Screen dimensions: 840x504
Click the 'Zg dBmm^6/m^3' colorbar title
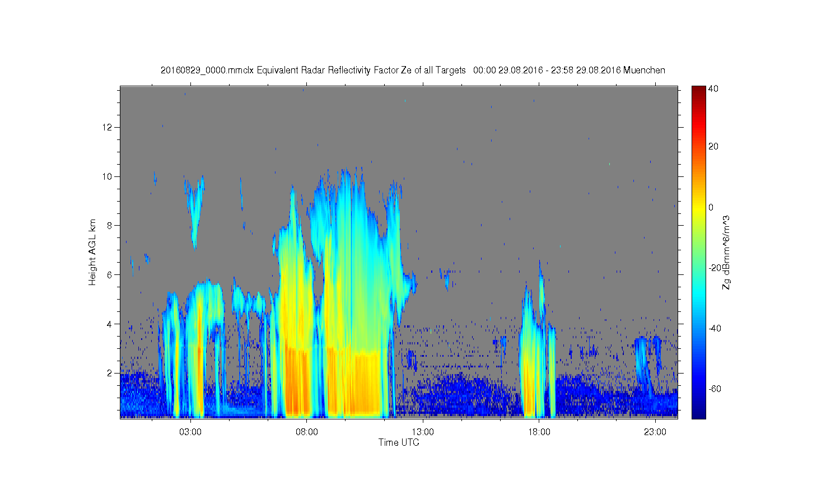click(x=726, y=252)
